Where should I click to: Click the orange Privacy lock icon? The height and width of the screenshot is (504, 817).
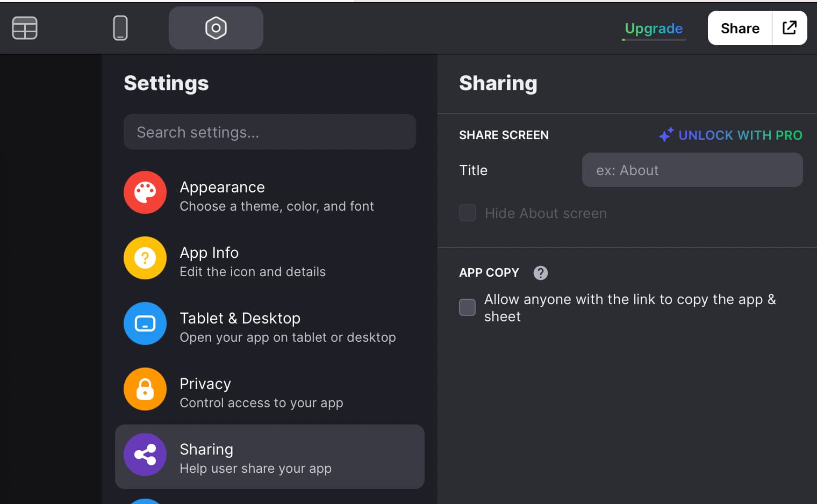[x=145, y=389]
